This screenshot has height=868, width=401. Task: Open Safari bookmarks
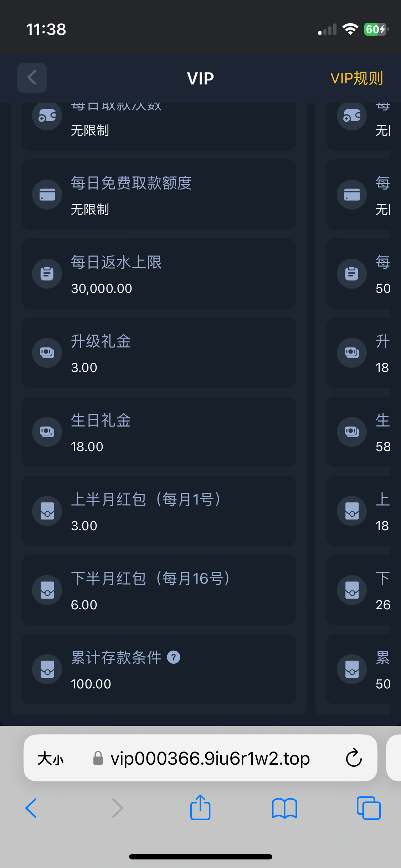click(x=284, y=808)
